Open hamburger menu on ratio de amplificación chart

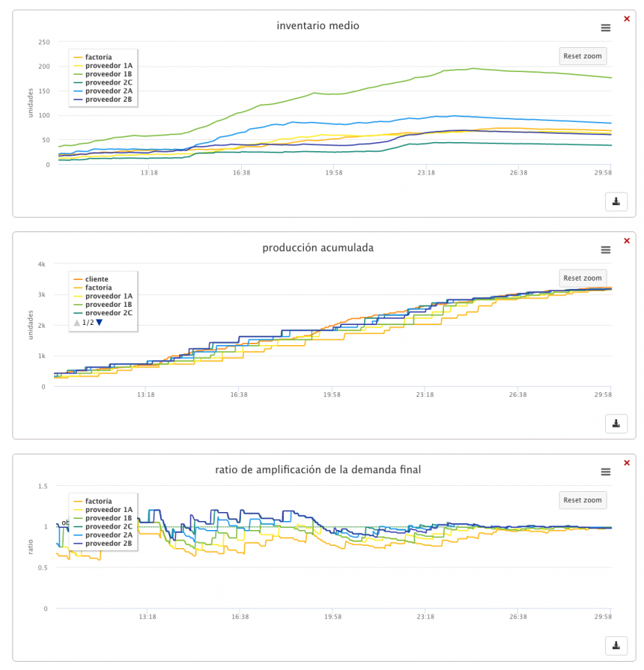(x=605, y=472)
